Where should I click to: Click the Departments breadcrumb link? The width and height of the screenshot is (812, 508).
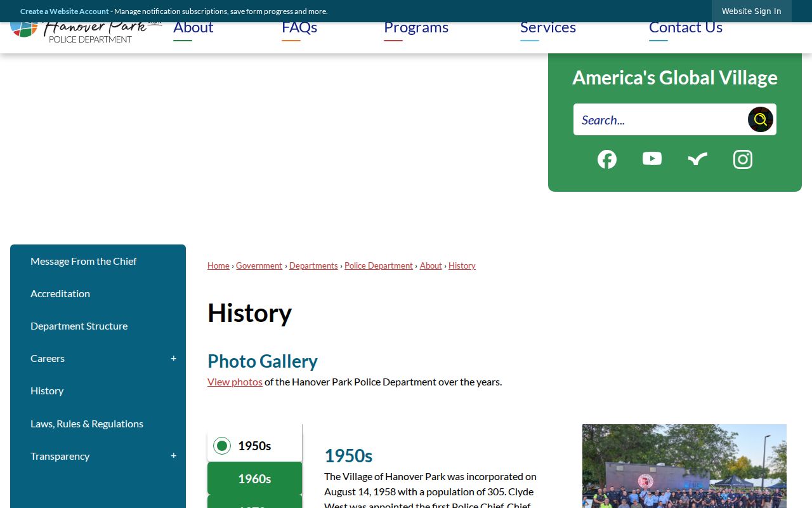(x=313, y=265)
